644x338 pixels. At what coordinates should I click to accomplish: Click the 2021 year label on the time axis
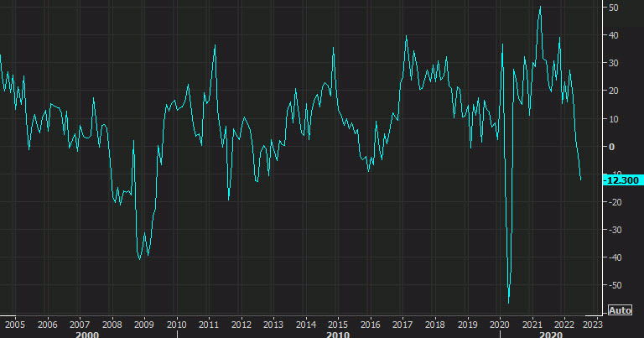click(532, 325)
